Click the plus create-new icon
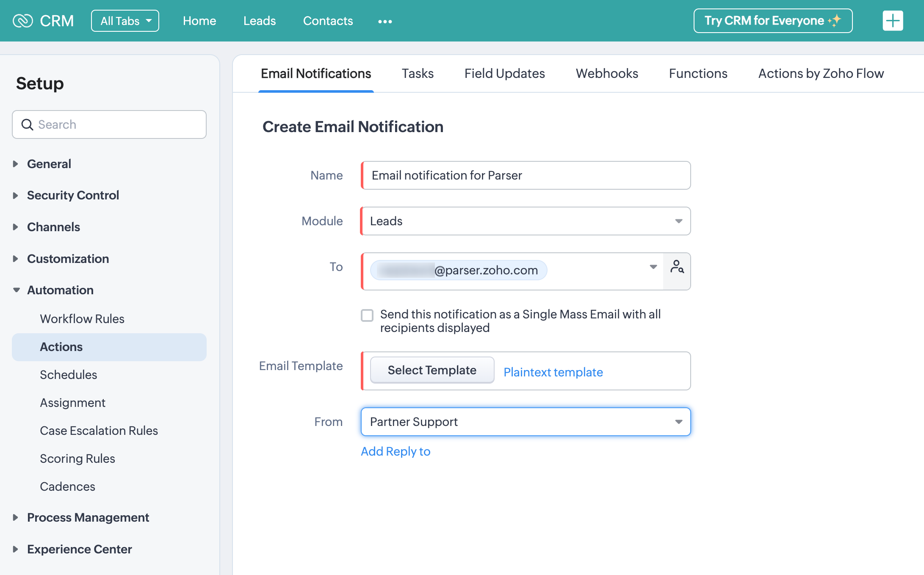Screen dimensions: 924x575 [893, 21]
